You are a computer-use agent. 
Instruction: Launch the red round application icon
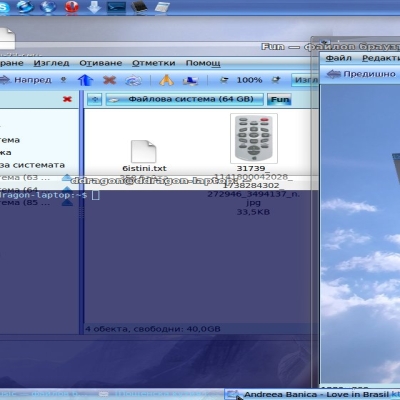[x=71, y=7]
